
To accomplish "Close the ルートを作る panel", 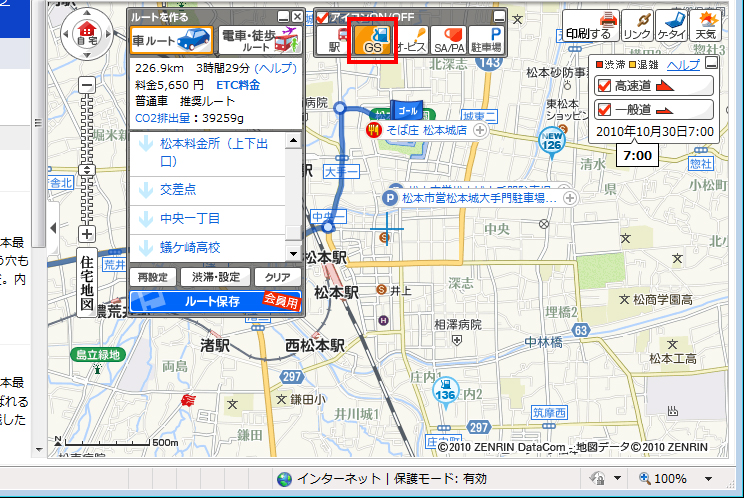I will coord(297,17).
